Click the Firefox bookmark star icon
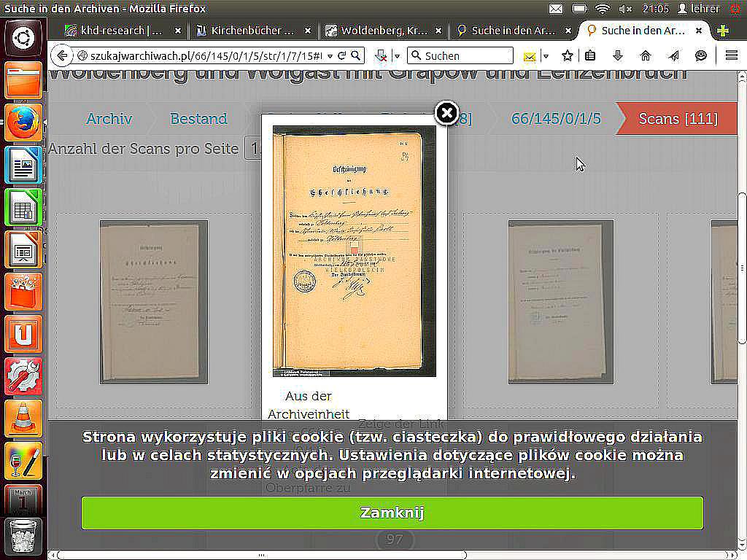The image size is (747, 560). pos(568,55)
